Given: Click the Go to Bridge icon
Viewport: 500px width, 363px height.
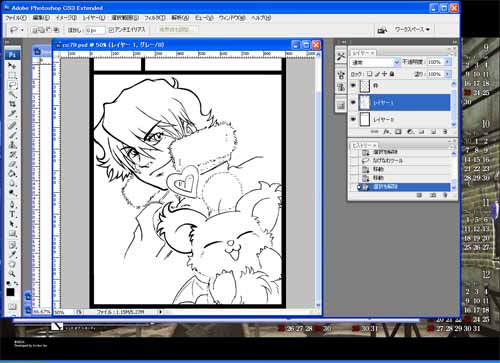Looking at the screenshot, I should click(382, 30).
